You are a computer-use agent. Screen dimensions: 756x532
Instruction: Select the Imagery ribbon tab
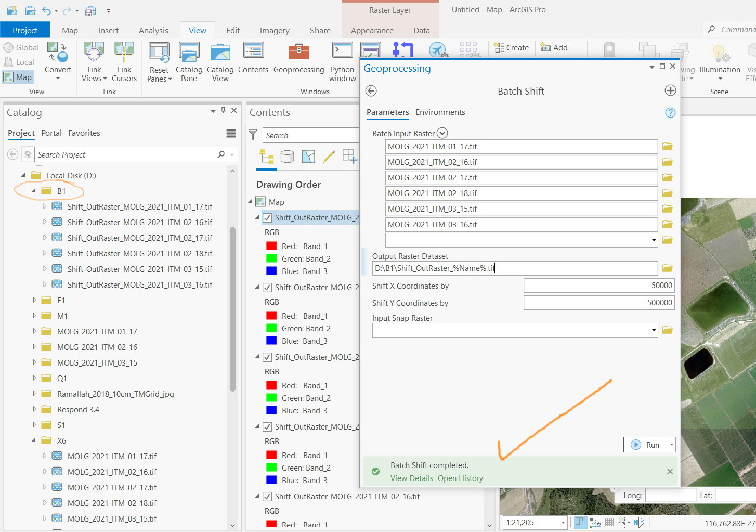pos(274,30)
